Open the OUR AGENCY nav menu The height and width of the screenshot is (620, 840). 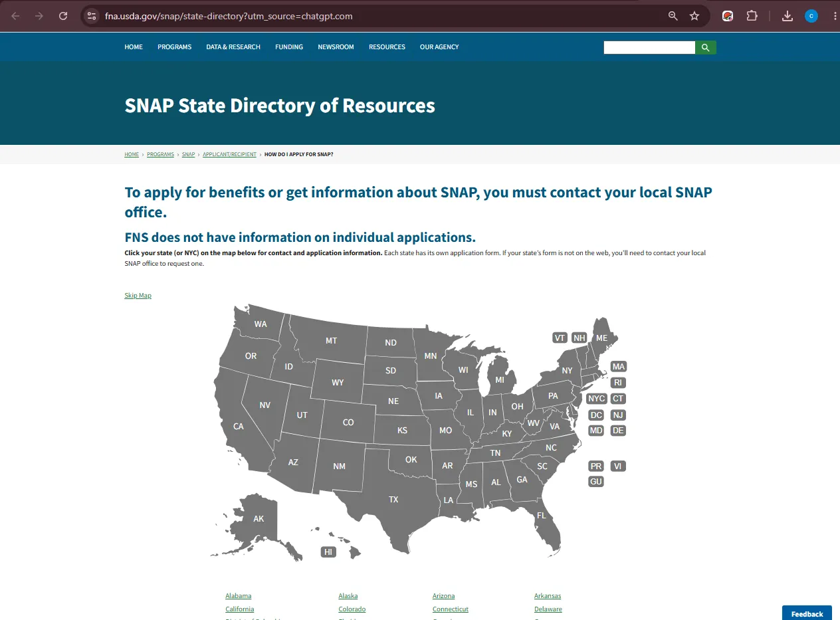click(439, 47)
